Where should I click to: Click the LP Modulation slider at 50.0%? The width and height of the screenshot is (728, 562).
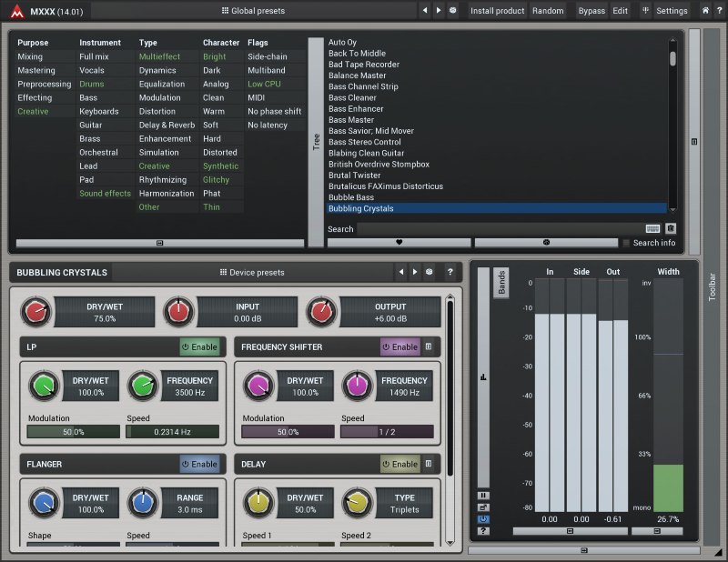coord(73,432)
